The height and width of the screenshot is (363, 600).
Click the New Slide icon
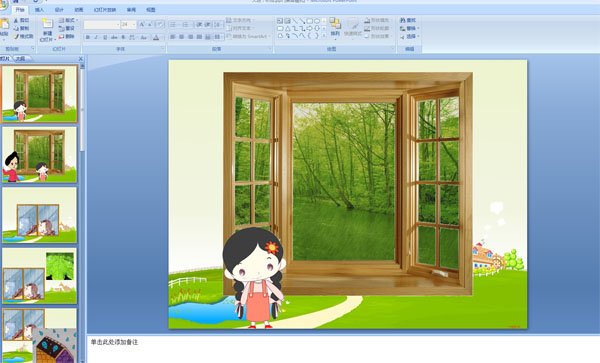tap(47, 24)
